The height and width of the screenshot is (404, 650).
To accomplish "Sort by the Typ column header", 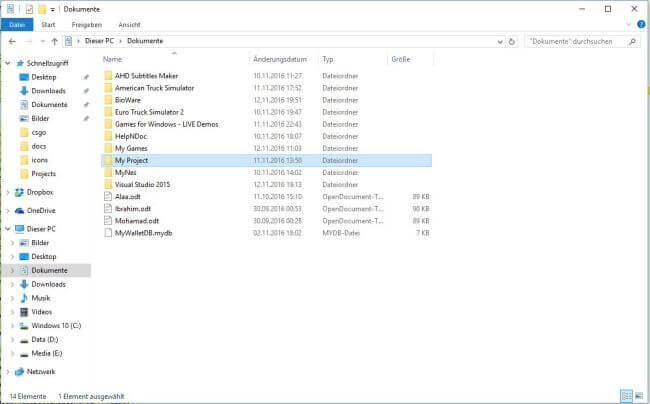I will tap(328, 59).
